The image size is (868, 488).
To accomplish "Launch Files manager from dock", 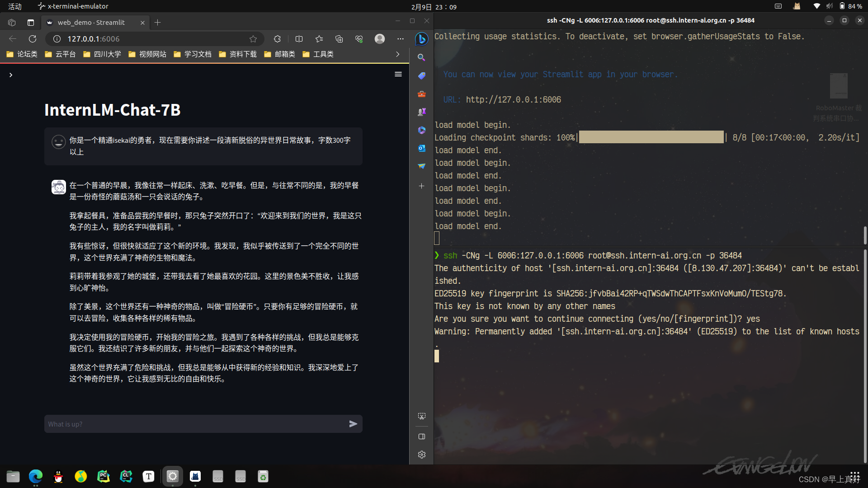I will pos(13,476).
